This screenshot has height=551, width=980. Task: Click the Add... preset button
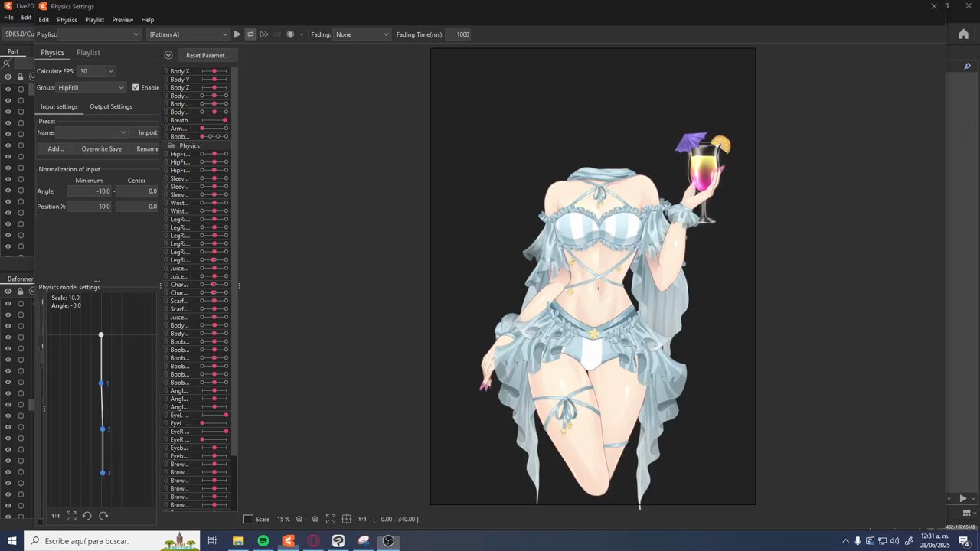(56, 149)
